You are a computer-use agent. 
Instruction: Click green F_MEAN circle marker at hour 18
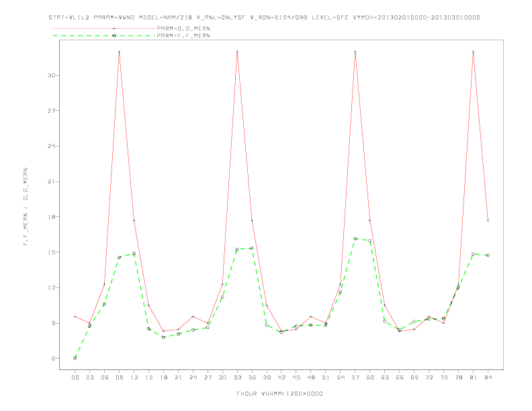(x=163, y=337)
